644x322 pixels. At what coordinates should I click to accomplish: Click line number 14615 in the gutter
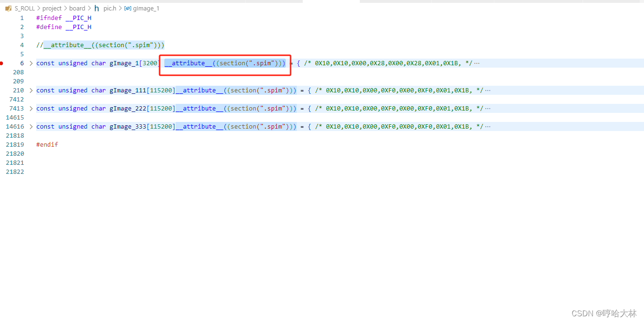(x=15, y=118)
